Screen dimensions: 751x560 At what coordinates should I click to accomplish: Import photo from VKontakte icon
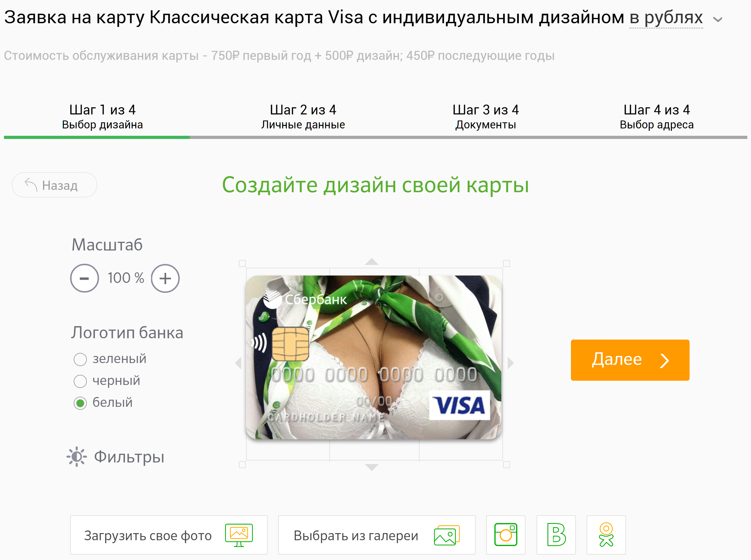(556, 535)
